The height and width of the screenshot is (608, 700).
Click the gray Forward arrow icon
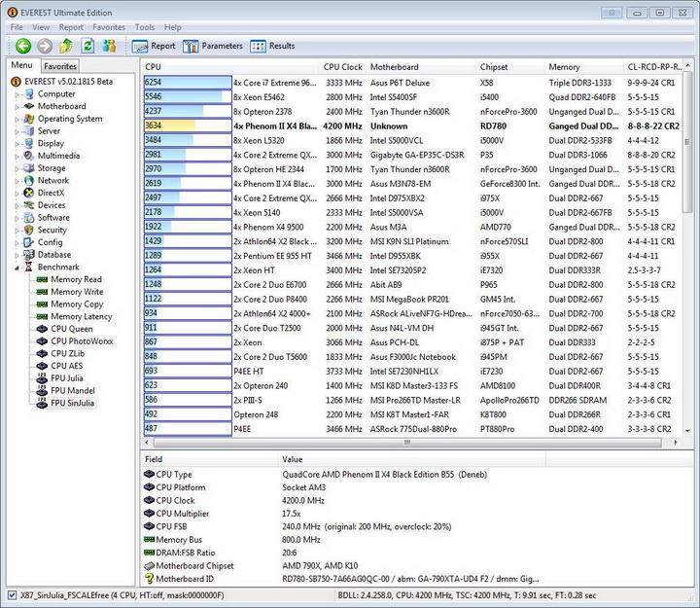pos(45,46)
